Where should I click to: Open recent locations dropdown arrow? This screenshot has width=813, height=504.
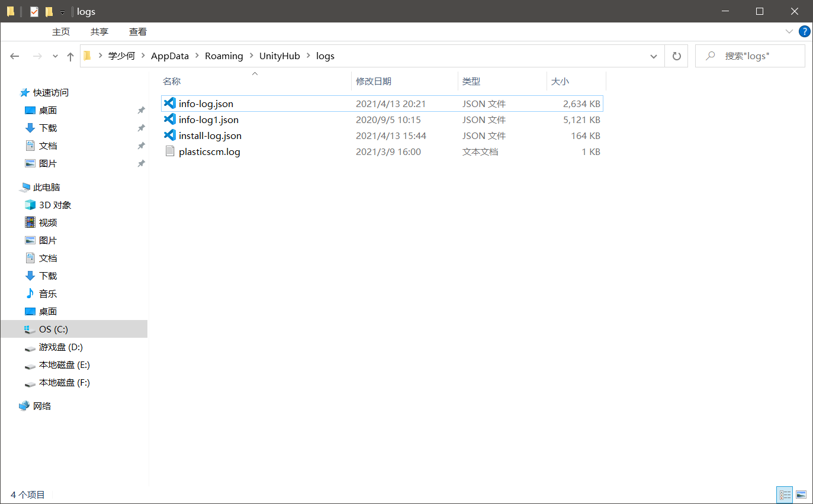tap(56, 56)
